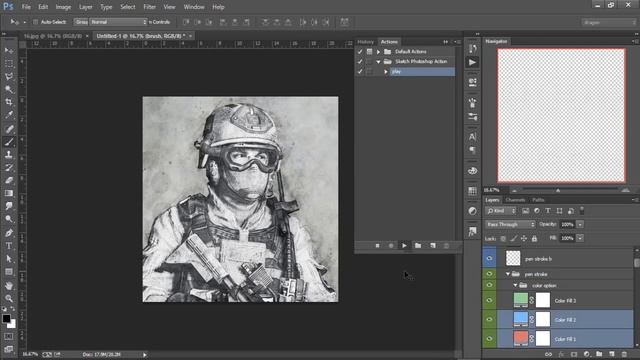Select the Zoom tool in the toolbox
This screenshot has height=360, width=640.
coord(9,298)
